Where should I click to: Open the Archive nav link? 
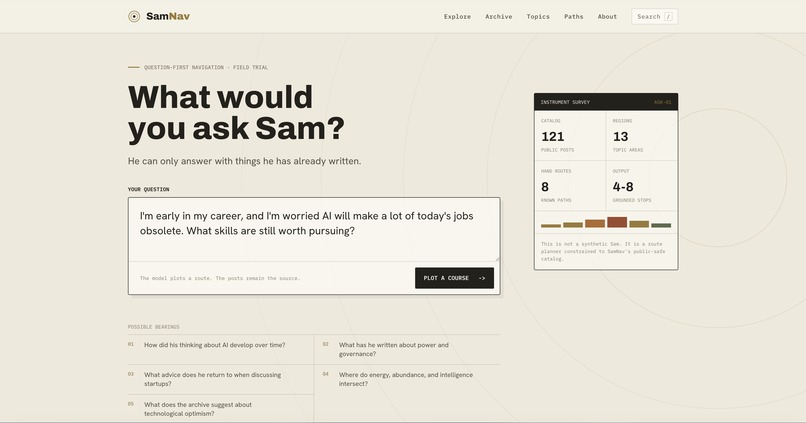click(499, 16)
